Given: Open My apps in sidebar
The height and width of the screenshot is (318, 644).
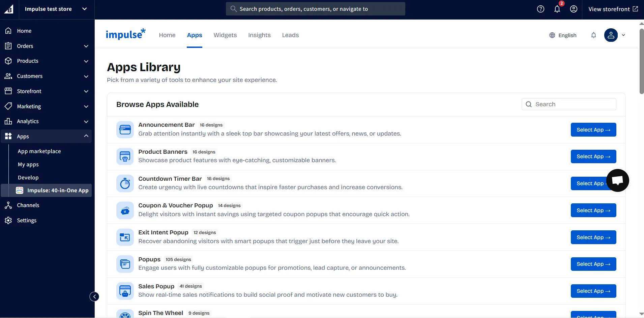Looking at the screenshot, I should point(28,165).
